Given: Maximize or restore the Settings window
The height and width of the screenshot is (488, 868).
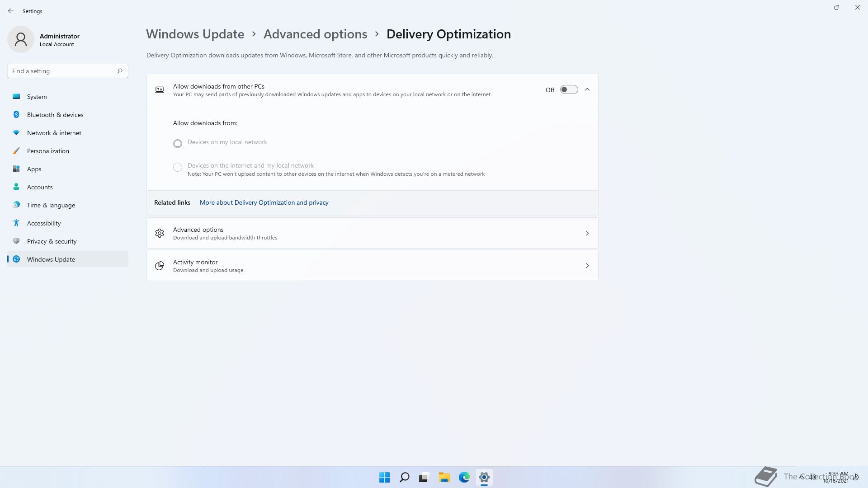Looking at the screenshot, I should pos(837,7).
